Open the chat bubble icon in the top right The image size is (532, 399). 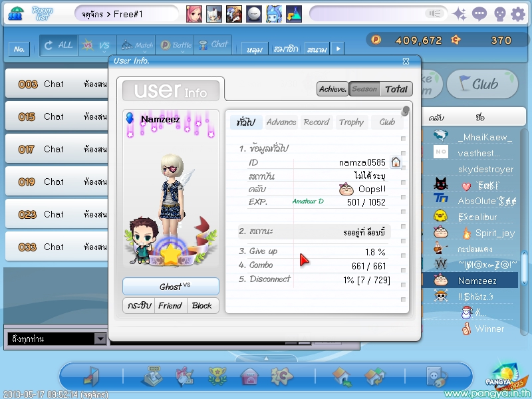coord(479,14)
